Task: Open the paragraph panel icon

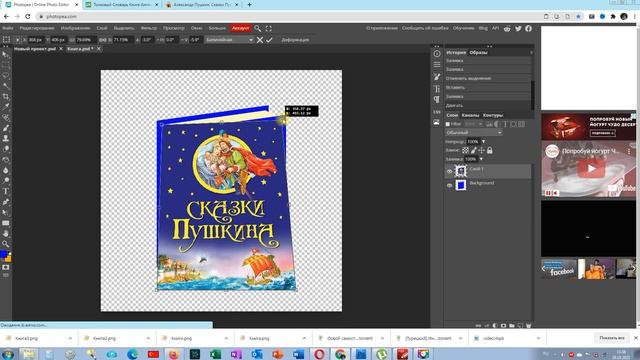Action: pyautogui.click(x=437, y=100)
